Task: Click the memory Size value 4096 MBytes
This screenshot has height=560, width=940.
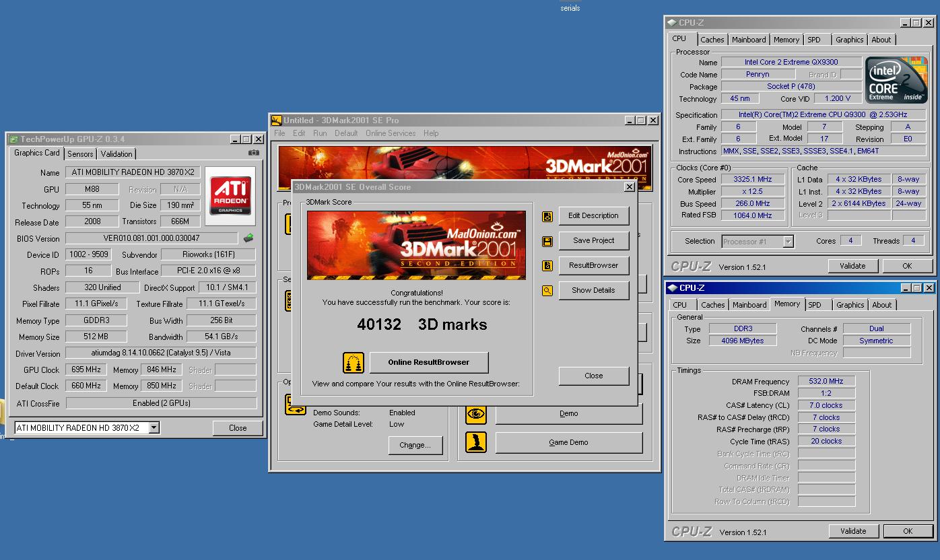Action: (743, 341)
